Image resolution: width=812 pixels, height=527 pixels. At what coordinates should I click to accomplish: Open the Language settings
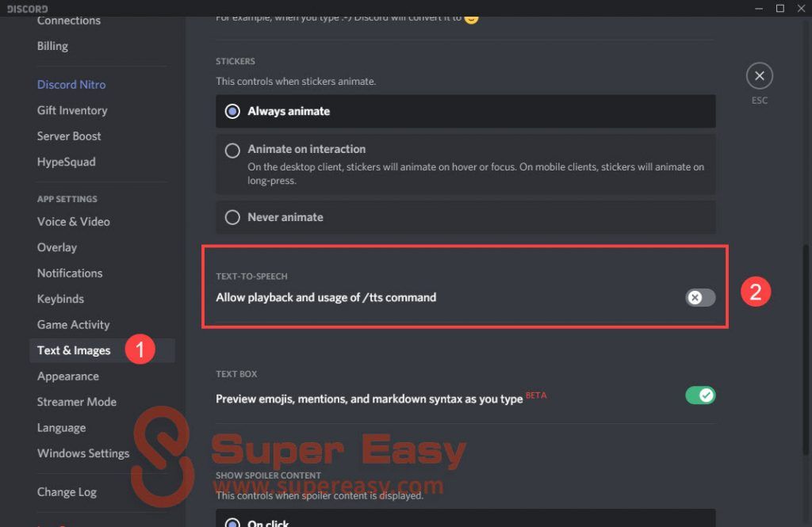(x=61, y=428)
